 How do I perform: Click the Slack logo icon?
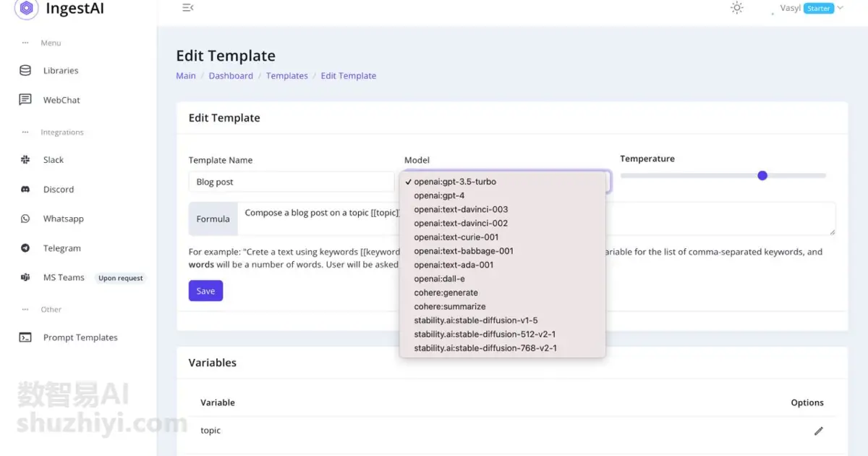25,159
